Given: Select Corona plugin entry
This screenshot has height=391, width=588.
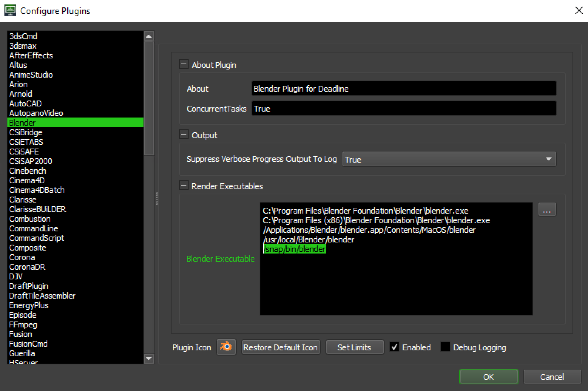Looking at the screenshot, I should [75, 257].
